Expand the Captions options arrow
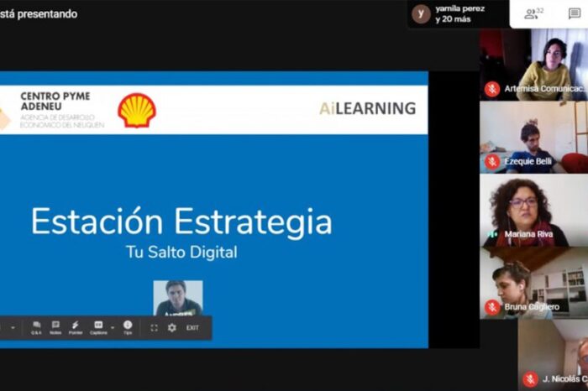Image resolution: width=588 pixels, height=391 pixels. pos(113,328)
